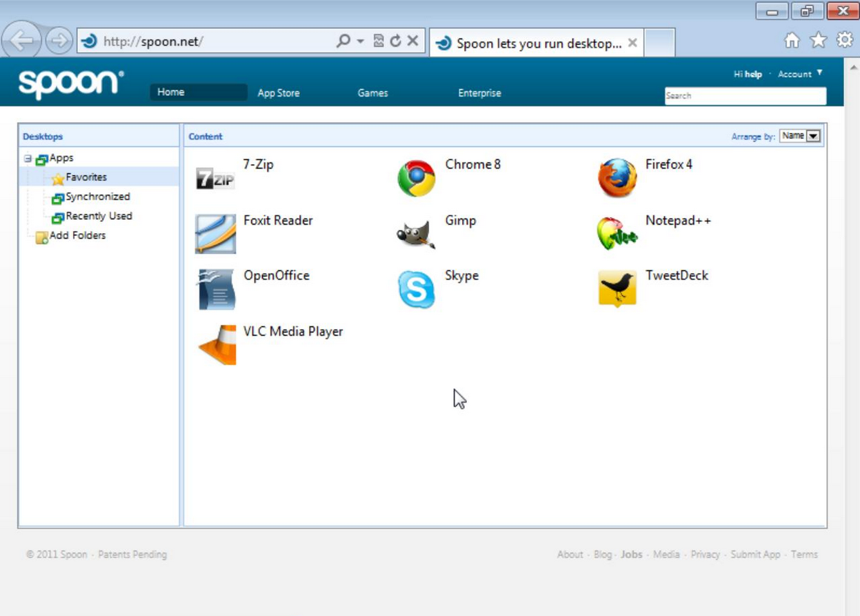Open the App Store nav tab
This screenshot has width=860, height=616.
pos(279,93)
